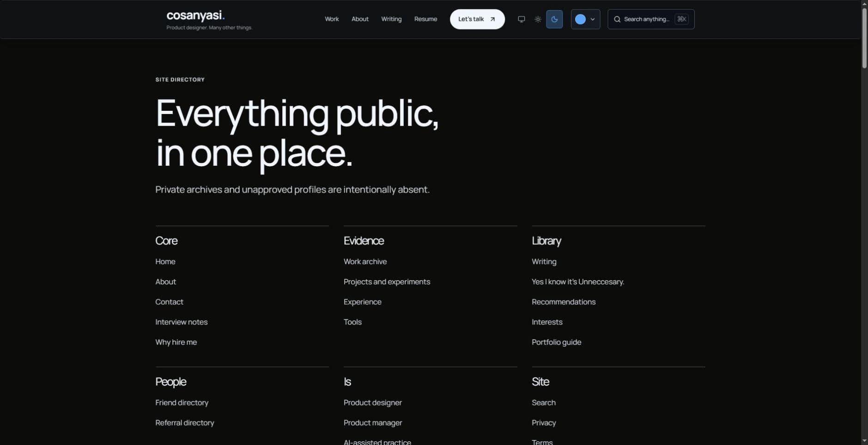868x445 pixels.
Task: Select the light theme sun icon
Action: point(538,19)
